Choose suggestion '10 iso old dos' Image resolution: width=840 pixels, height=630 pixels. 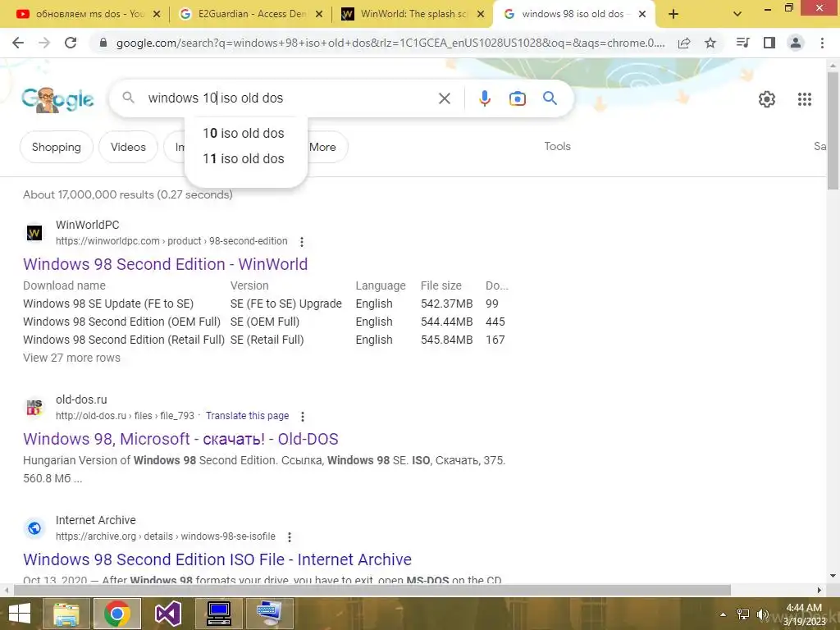pos(244,134)
